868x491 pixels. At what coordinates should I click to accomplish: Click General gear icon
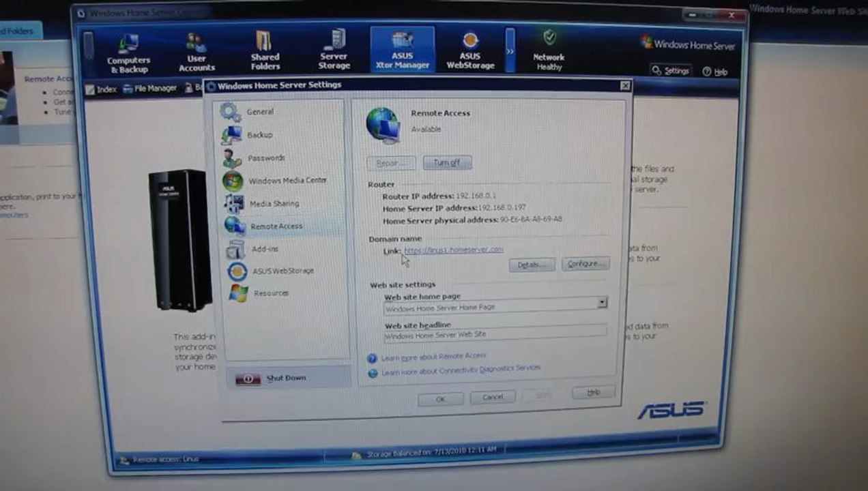[x=231, y=112]
